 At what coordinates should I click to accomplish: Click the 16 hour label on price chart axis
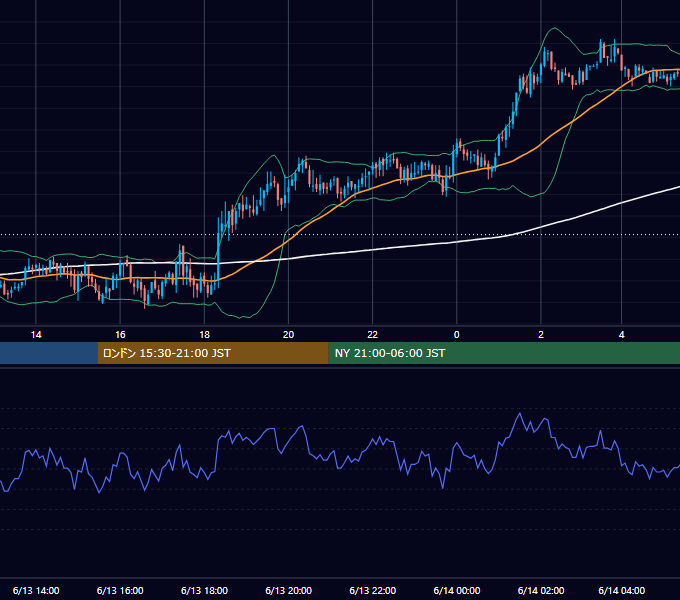click(120, 335)
